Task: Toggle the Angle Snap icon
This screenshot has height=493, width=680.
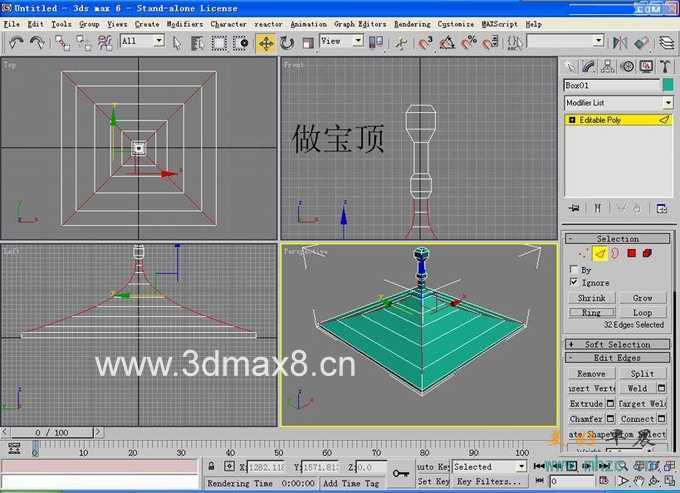Action: point(447,43)
